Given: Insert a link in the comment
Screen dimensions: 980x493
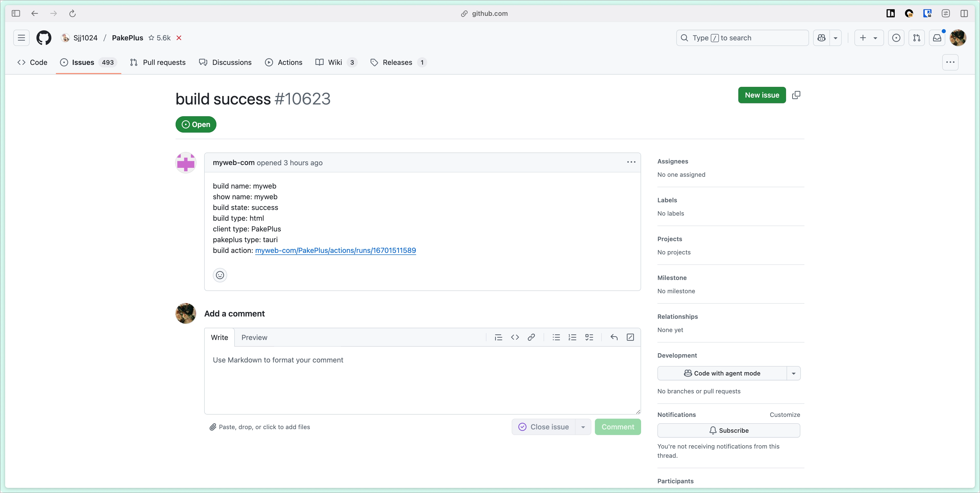Looking at the screenshot, I should [531, 337].
